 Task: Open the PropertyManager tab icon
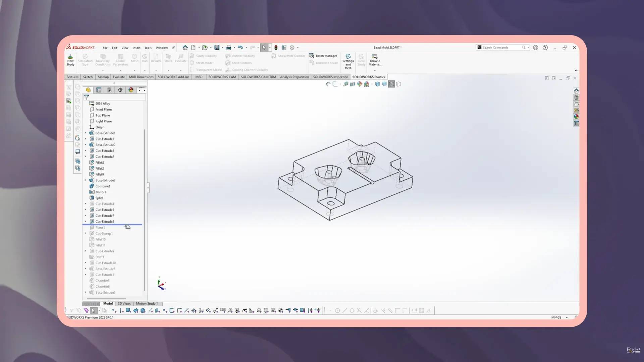99,90
